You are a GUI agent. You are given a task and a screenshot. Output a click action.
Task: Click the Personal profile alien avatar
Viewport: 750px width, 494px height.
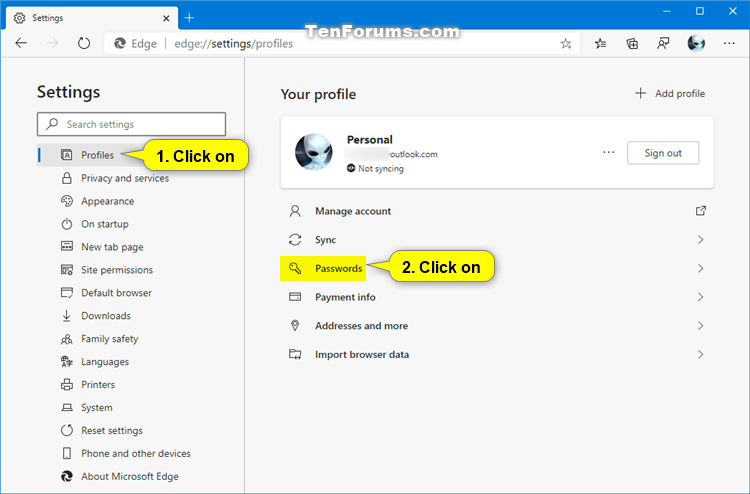pyautogui.click(x=314, y=152)
